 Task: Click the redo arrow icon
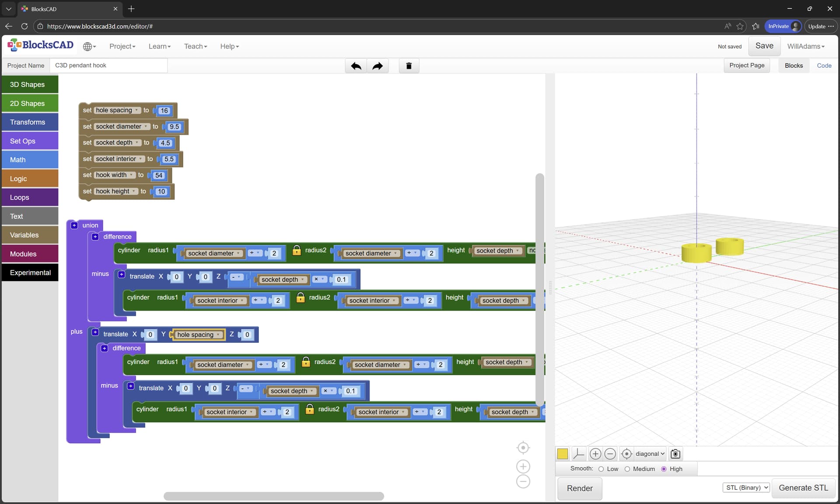(377, 66)
